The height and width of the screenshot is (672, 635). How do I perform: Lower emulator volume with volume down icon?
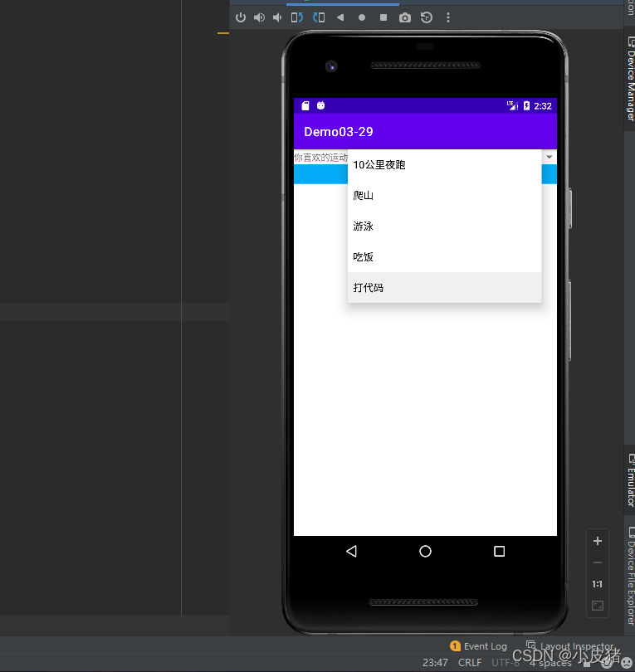[x=277, y=17]
